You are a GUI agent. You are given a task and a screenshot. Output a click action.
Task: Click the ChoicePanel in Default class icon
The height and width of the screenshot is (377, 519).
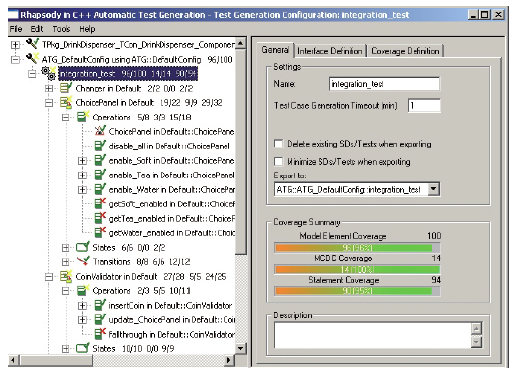click(x=66, y=102)
